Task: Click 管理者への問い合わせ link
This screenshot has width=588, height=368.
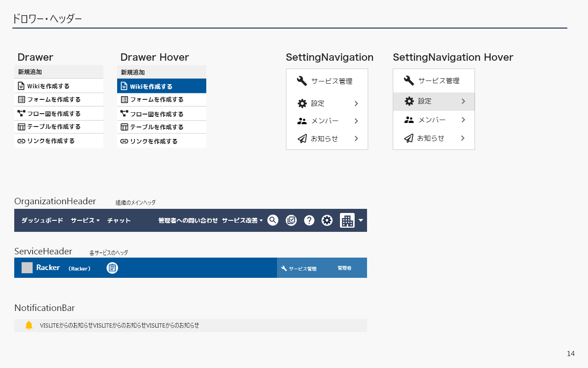Action: pos(188,220)
